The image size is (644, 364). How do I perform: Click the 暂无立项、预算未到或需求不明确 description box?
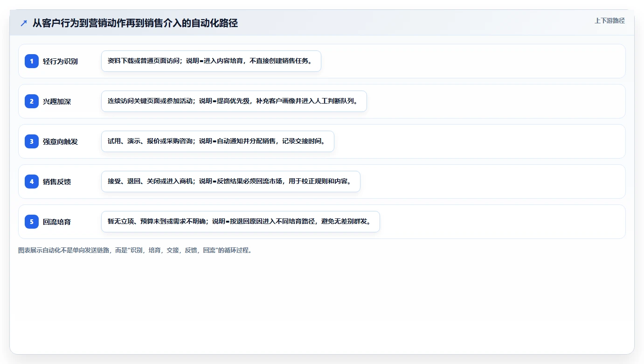coord(241,222)
